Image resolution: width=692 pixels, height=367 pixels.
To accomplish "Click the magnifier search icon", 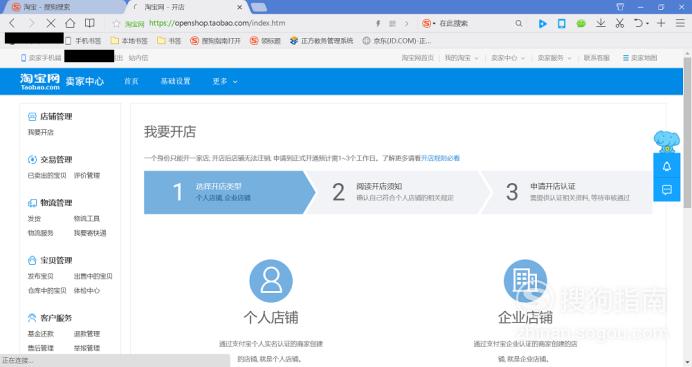I will coord(519,23).
